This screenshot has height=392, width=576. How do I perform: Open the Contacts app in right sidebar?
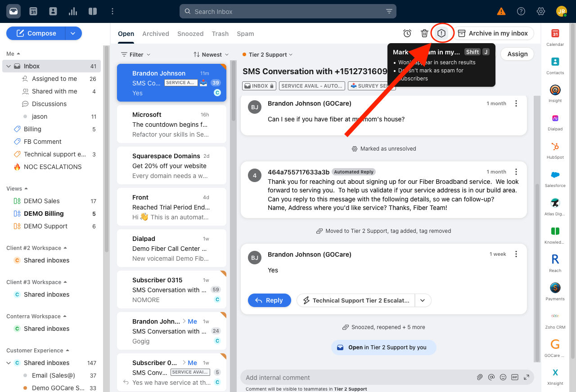(x=555, y=66)
